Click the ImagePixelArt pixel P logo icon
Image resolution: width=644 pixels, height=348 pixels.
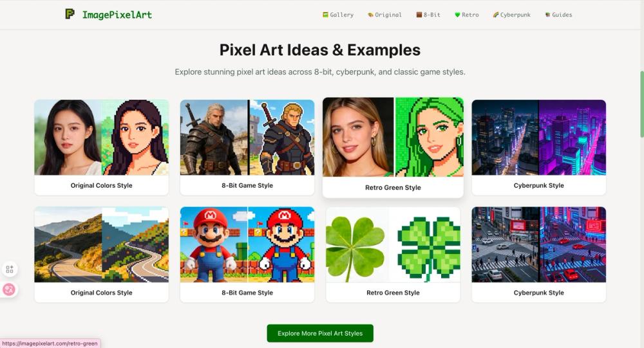(x=70, y=14)
